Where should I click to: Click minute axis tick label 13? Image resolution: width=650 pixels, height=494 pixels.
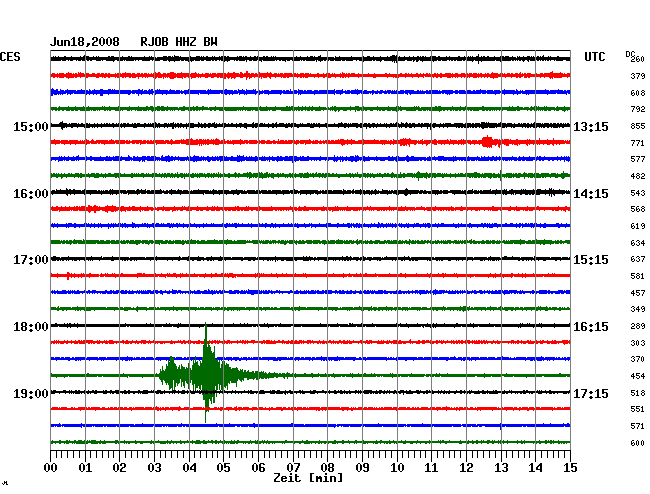point(501,468)
